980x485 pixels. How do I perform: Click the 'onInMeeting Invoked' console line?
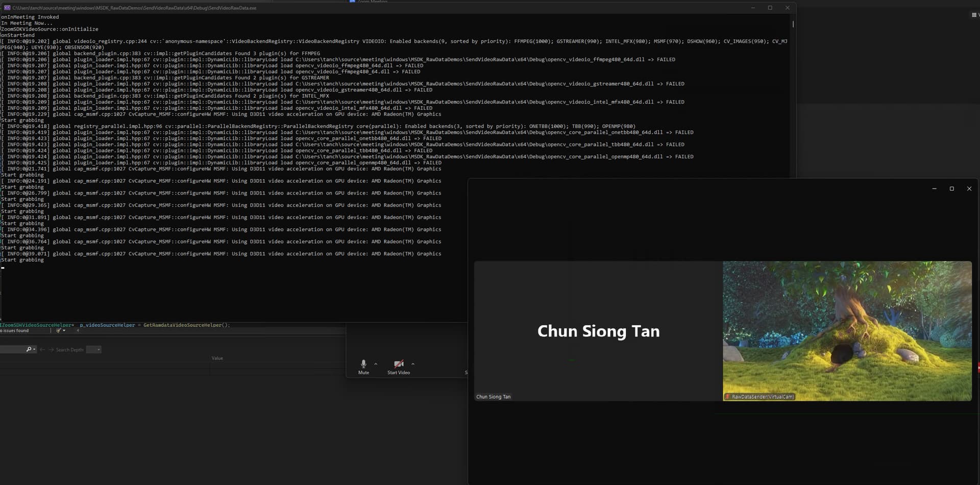[x=30, y=17]
